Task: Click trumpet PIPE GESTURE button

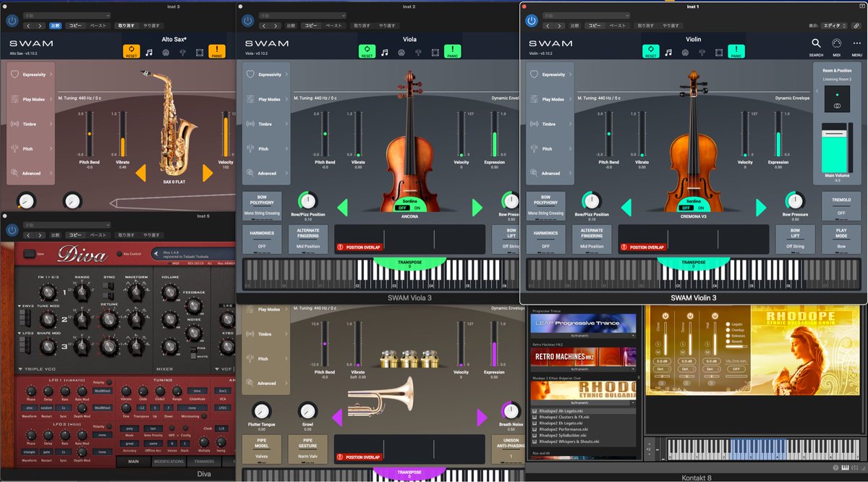Action: (307, 449)
